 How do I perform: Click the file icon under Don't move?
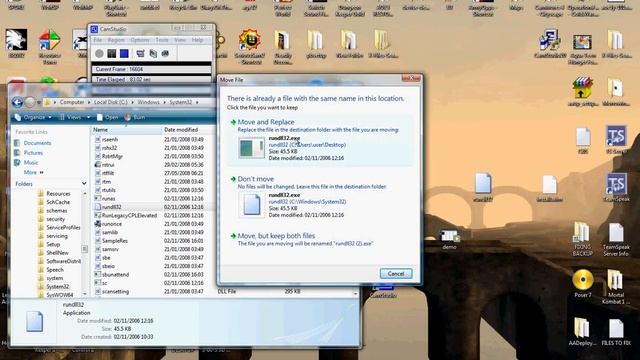click(251, 205)
